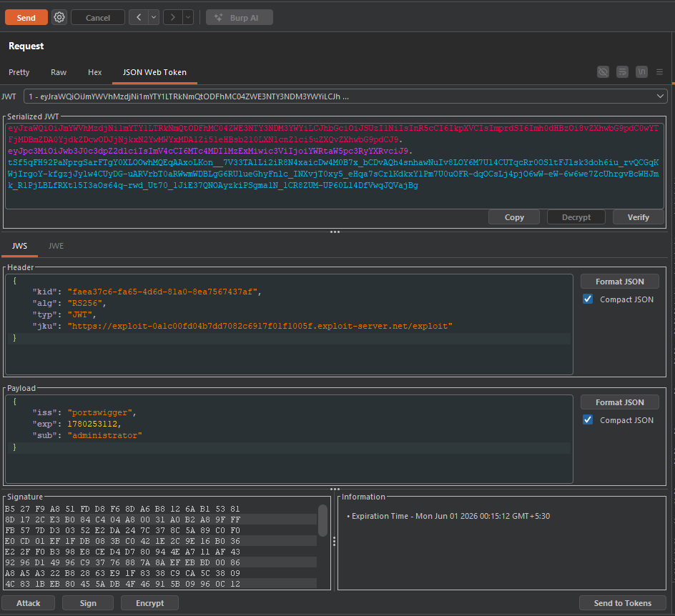Image resolution: width=675 pixels, height=616 pixels.
Task: Switch to the Pretty tab
Action: (19, 72)
